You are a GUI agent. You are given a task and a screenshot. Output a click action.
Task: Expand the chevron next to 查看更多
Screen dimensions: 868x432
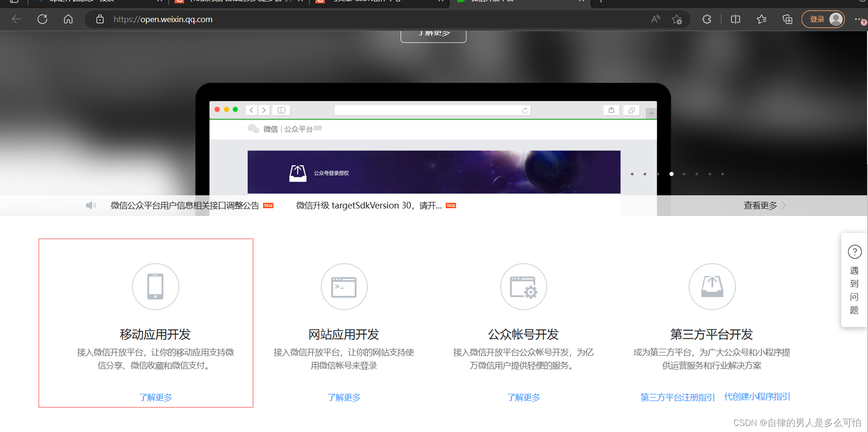pyautogui.click(x=784, y=206)
